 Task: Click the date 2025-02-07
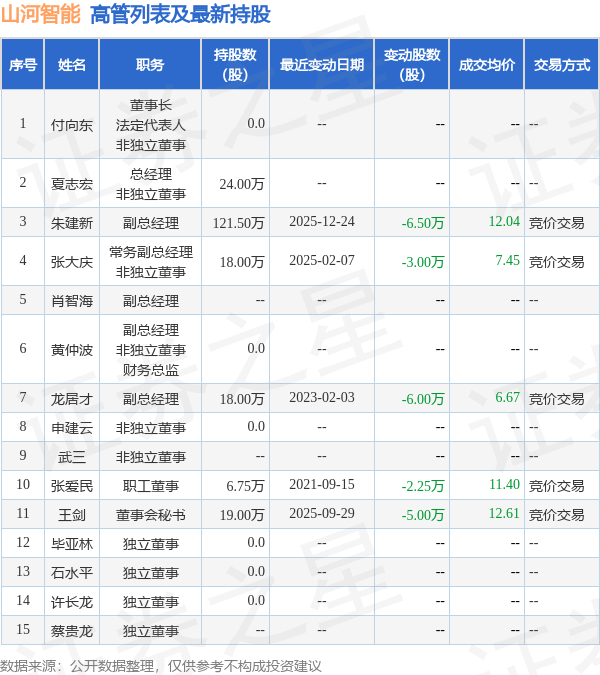point(322,260)
